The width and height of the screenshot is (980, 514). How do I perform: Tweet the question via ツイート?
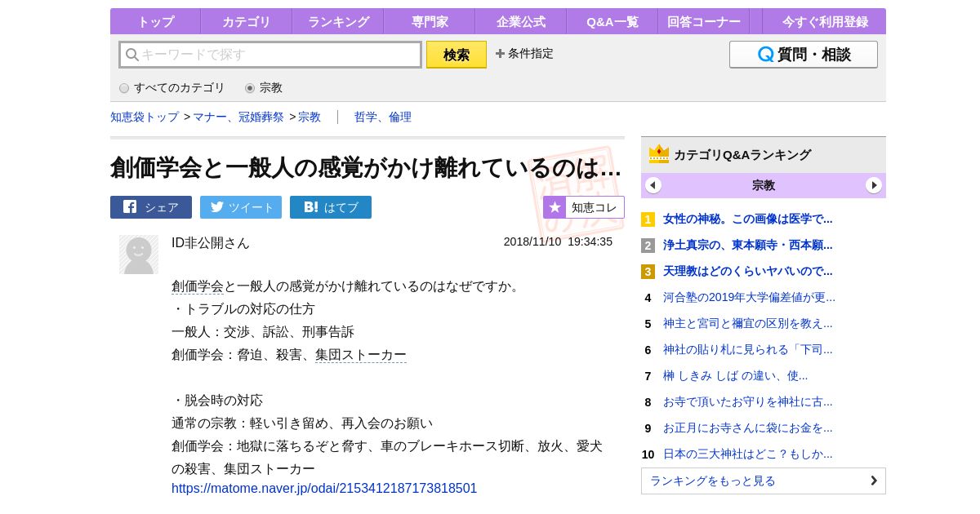[x=241, y=207]
